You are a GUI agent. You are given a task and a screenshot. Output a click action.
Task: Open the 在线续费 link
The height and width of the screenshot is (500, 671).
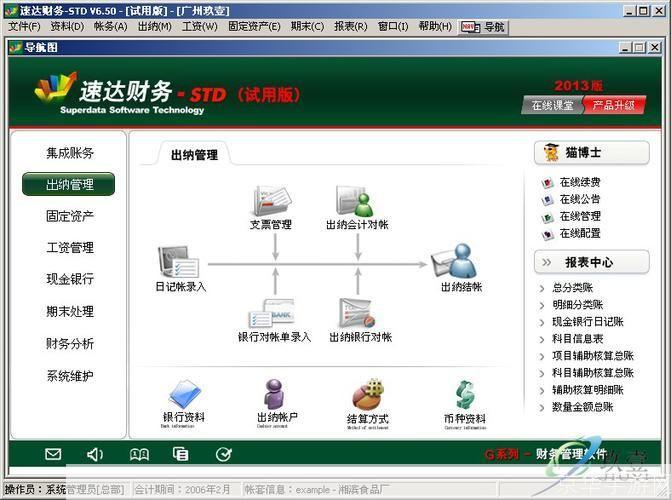[579, 183]
